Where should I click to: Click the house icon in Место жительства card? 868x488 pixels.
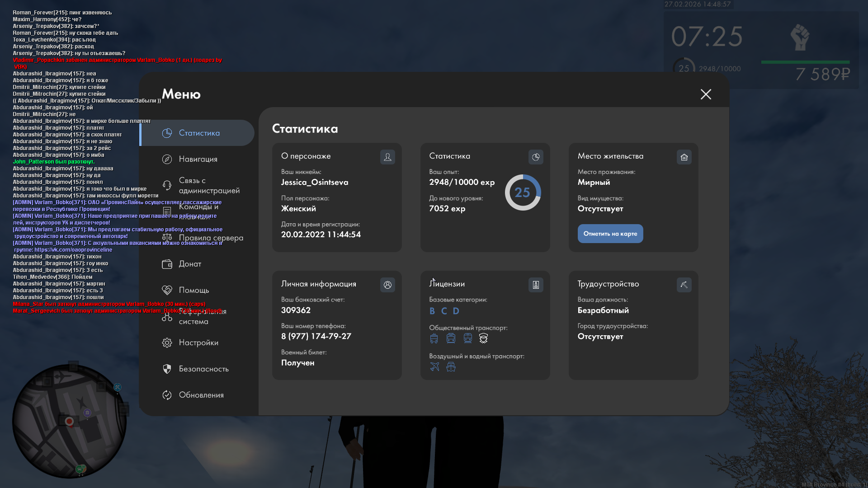click(x=684, y=157)
